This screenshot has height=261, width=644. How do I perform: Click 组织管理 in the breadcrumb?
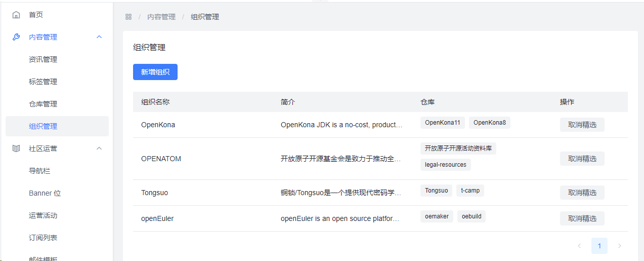[205, 17]
